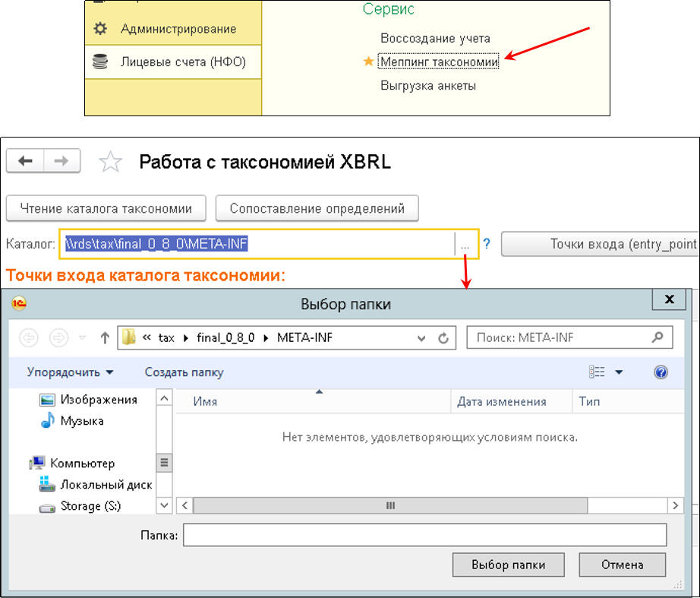Expand the address bar path history dropdown
The height and width of the screenshot is (598, 700).
click(421, 338)
